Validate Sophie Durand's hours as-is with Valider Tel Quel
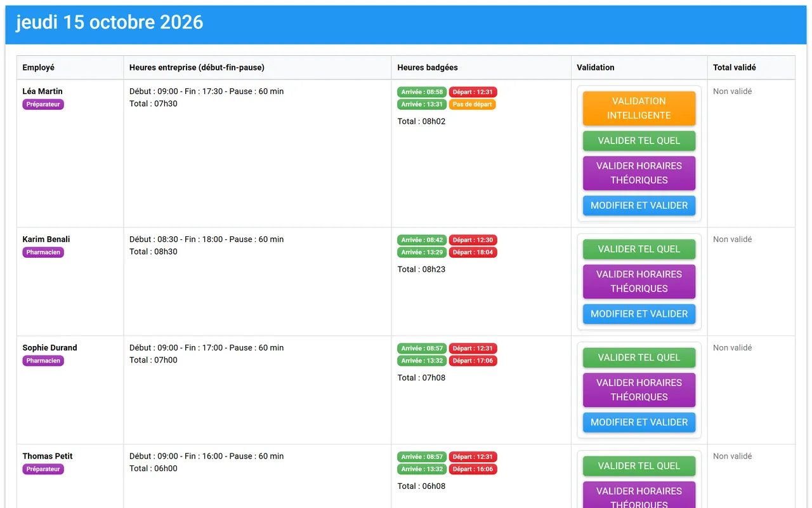The height and width of the screenshot is (508, 812). click(639, 358)
